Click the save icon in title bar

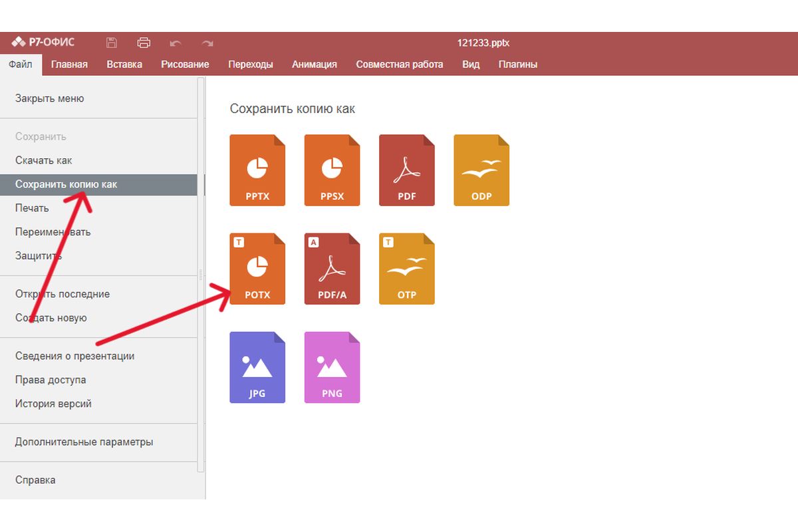point(112,43)
